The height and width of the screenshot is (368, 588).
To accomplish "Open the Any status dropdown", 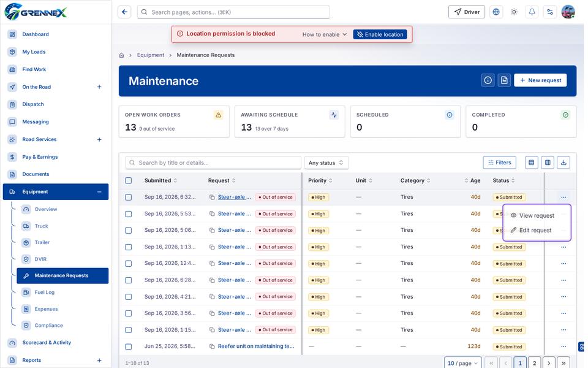I will (x=326, y=163).
